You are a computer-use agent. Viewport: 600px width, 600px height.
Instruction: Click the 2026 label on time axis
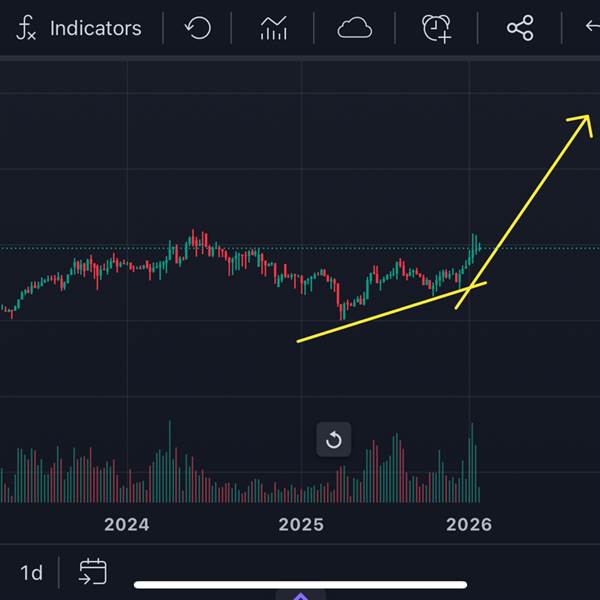(468, 524)
